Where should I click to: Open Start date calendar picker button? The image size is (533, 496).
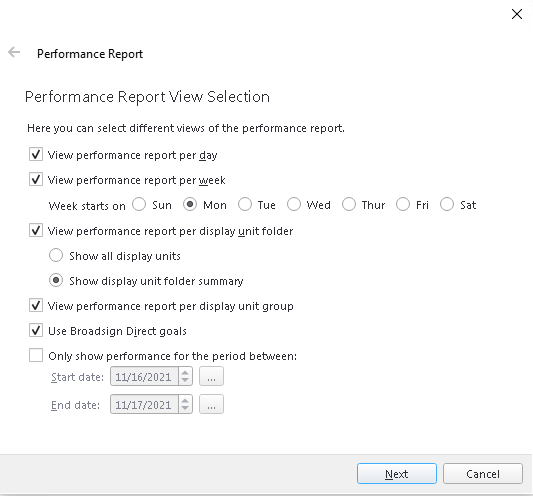pos(211,376)
